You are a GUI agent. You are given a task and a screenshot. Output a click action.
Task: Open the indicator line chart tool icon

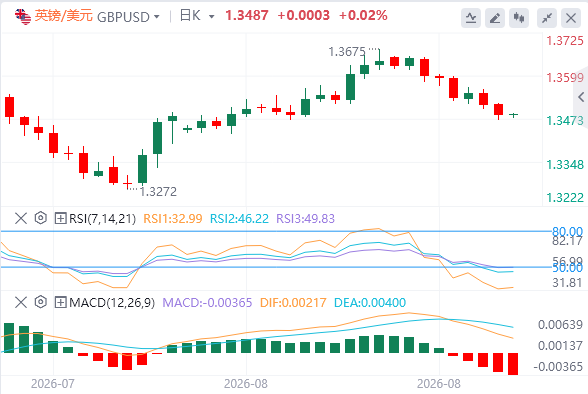tap(471, 18)
